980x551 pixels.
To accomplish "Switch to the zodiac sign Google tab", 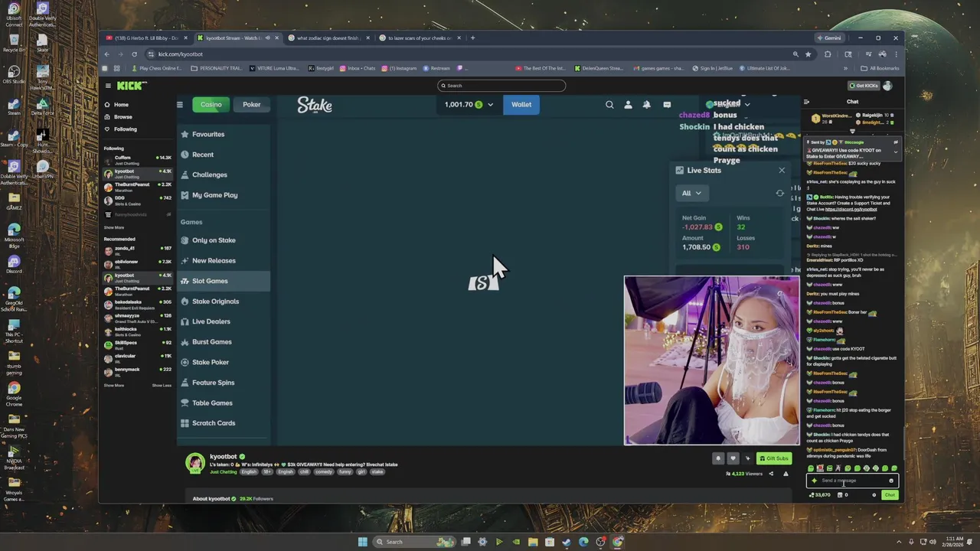I will click(x=328, y=38).
